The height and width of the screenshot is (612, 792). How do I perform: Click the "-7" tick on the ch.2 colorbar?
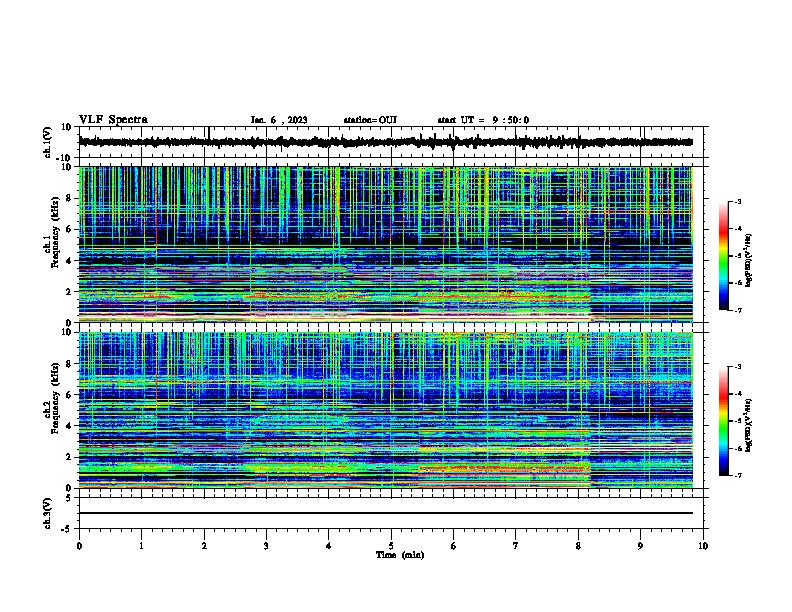pos(737,476)
